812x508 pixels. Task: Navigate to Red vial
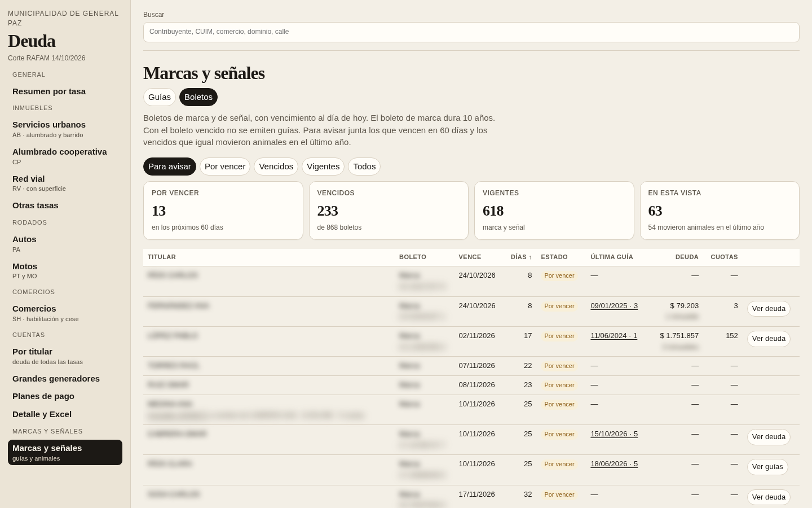click(65, 183)
